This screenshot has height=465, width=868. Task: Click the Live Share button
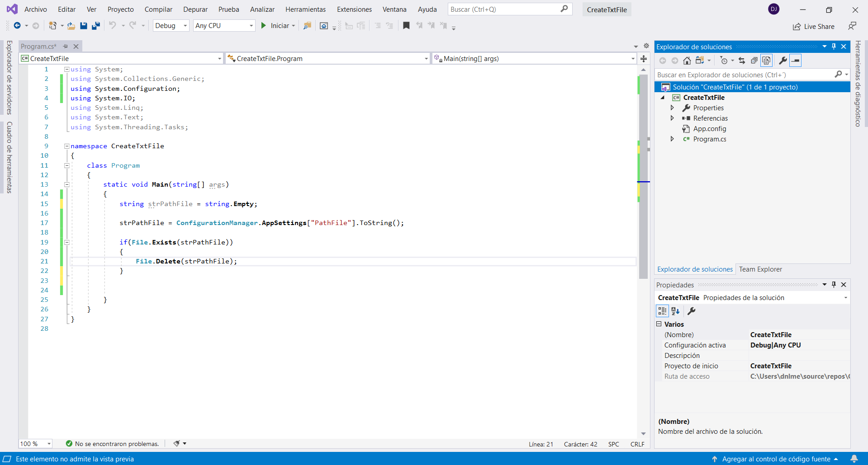tap(814, 27)
